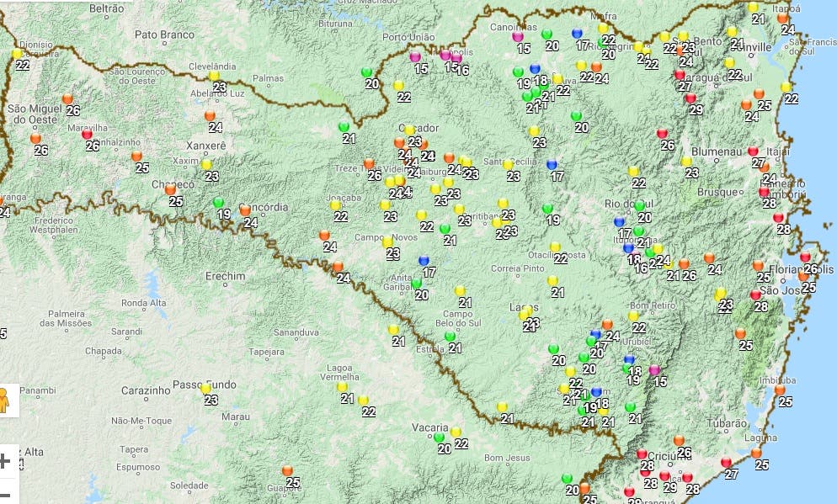Screen dimensions: 837x504
Task: Click the blue 17 marker near Campos Novos
Action: 424,261
